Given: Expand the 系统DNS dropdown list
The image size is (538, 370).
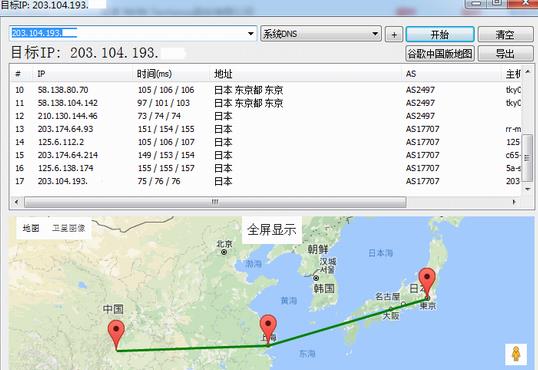Looking at the screenshot, I should coord(375,34).
